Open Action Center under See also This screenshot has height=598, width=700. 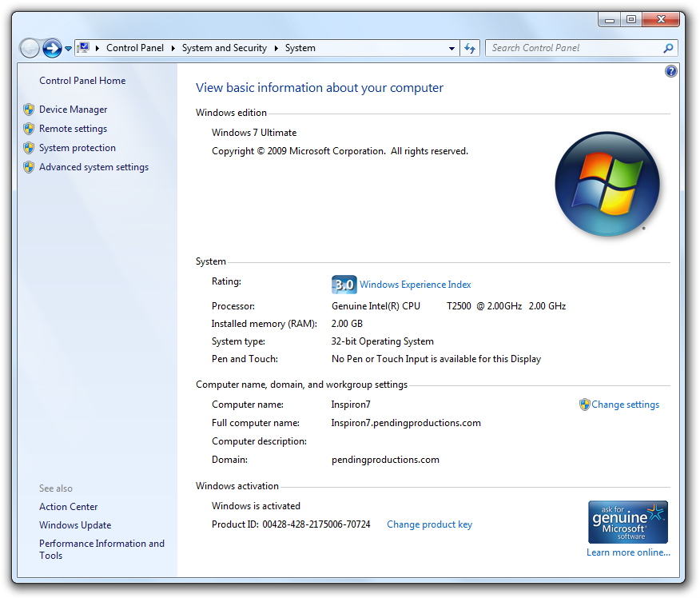[x=68, y=507]
